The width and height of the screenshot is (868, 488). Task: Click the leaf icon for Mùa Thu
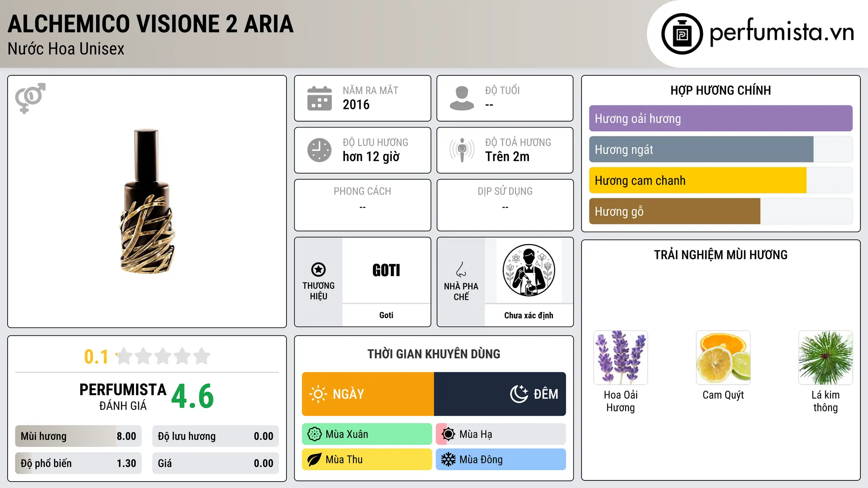point(314,460)
